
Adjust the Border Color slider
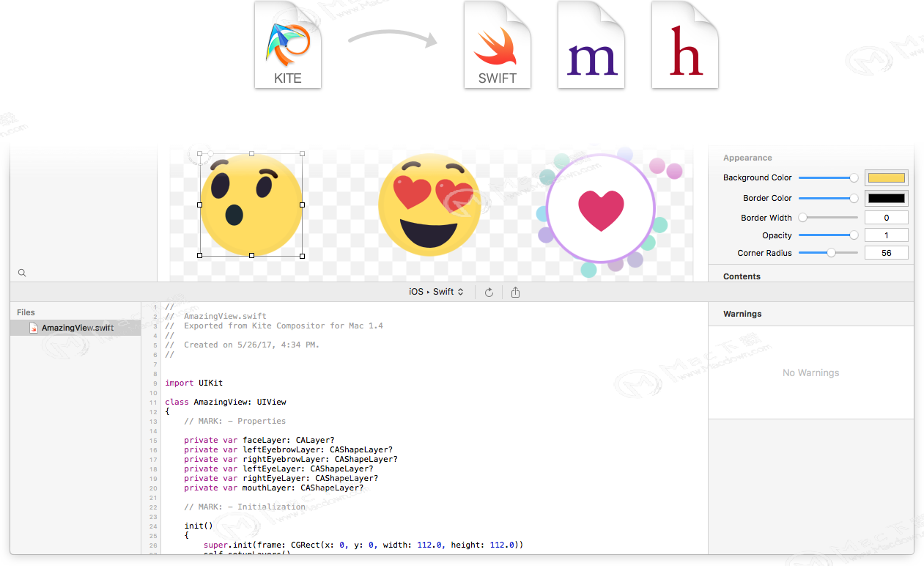[828, 198]
